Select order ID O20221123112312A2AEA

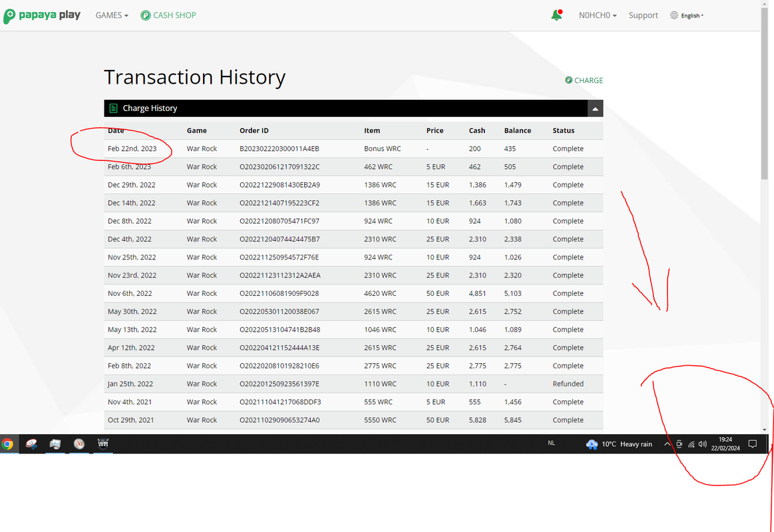click(280, 275)
